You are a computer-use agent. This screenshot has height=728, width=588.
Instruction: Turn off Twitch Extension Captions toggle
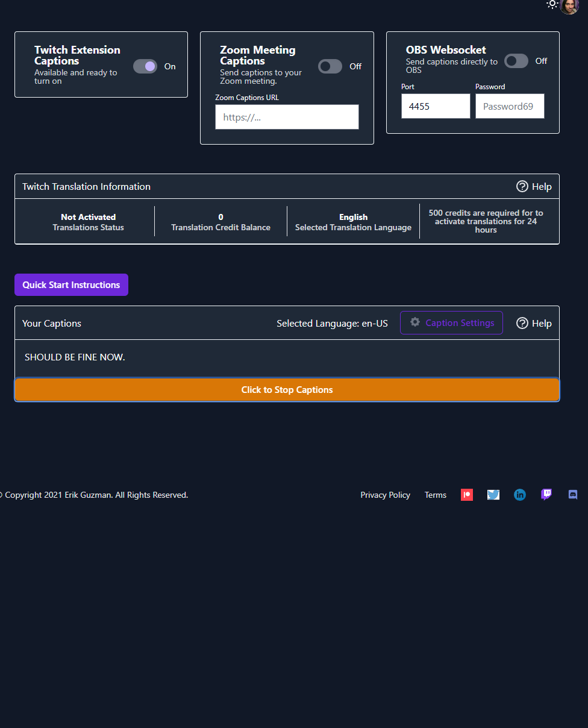point(145,66)
